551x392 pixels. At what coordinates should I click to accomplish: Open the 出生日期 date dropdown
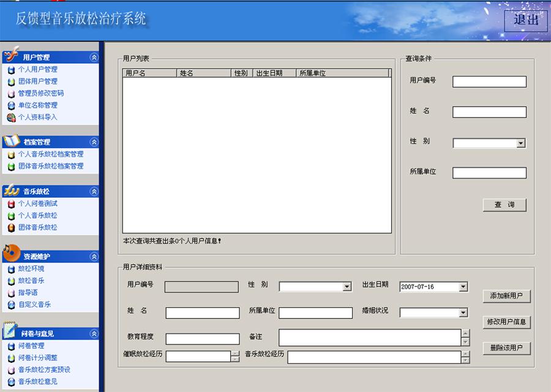463,287
